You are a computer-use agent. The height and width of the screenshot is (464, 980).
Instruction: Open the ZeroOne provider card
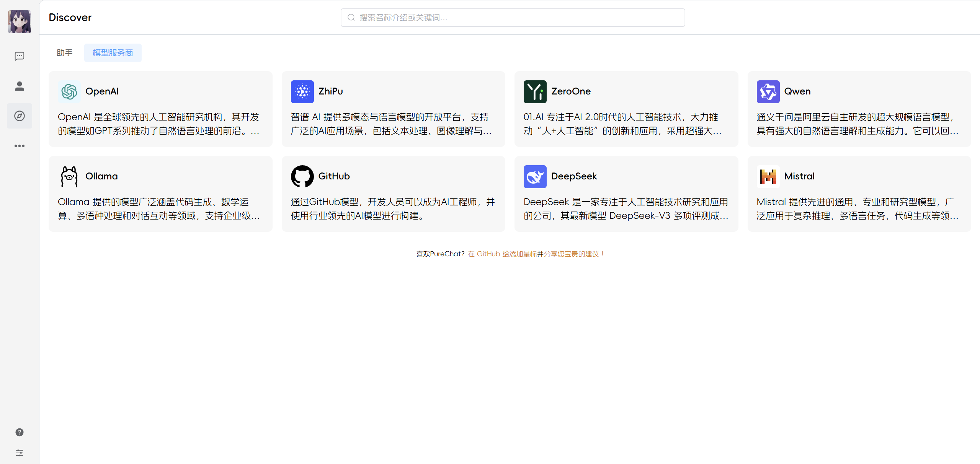(x=626, y=109)
